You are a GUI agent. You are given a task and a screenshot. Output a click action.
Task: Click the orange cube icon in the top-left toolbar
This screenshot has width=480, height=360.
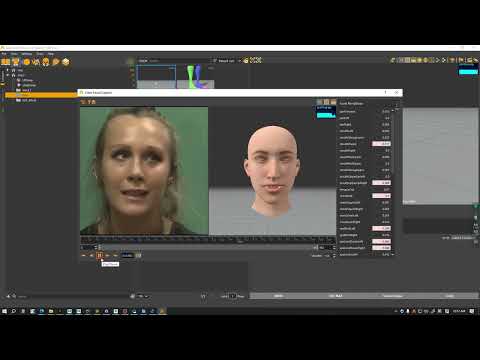point(66,62)
